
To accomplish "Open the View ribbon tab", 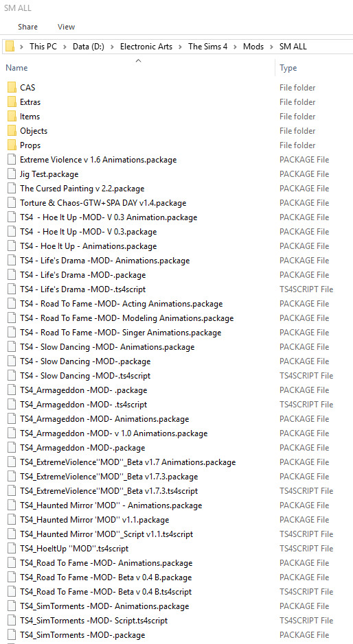I will [66, 27].
